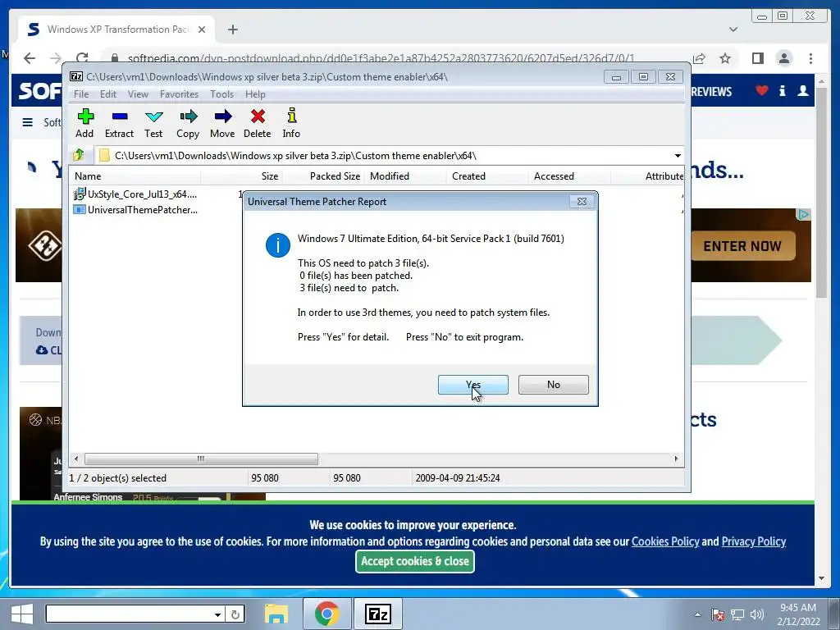Sort by Created column header

click(x=487, y=176)
